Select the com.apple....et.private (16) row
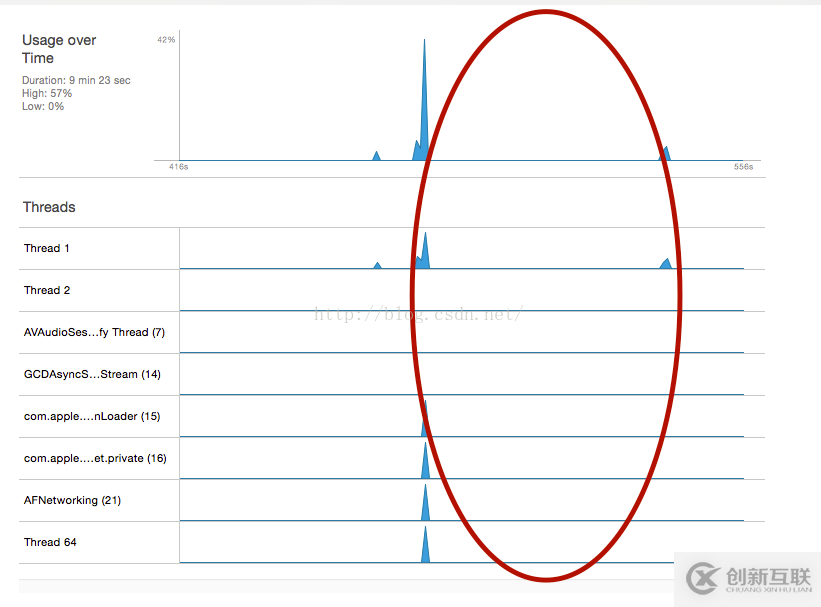This screenshot has height=607, width=821. click(x=392, y=458)
